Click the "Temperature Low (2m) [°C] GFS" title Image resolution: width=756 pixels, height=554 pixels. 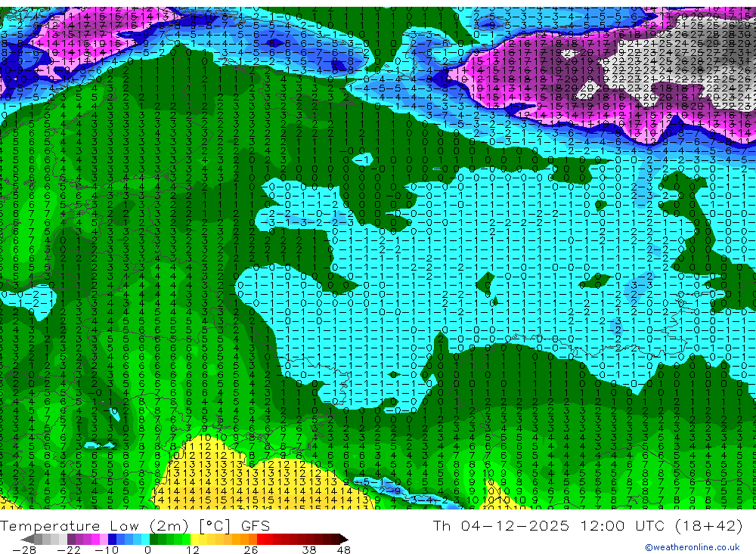pos(135,526)
